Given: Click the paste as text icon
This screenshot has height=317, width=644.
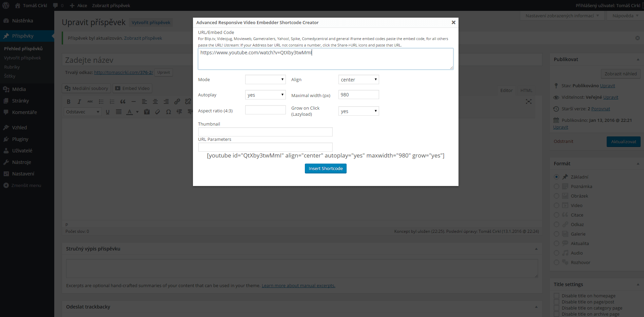Looking at the screenshot, I should click(x=147, y=112).
